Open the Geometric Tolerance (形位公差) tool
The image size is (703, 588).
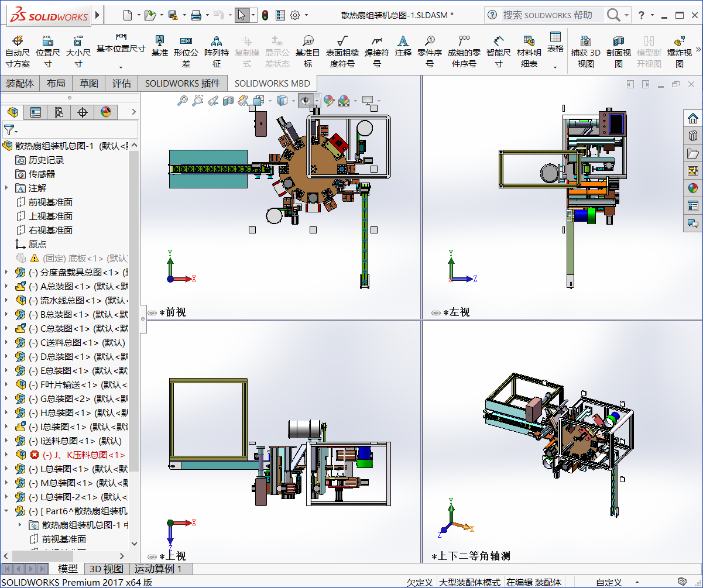tap(186, 51)
